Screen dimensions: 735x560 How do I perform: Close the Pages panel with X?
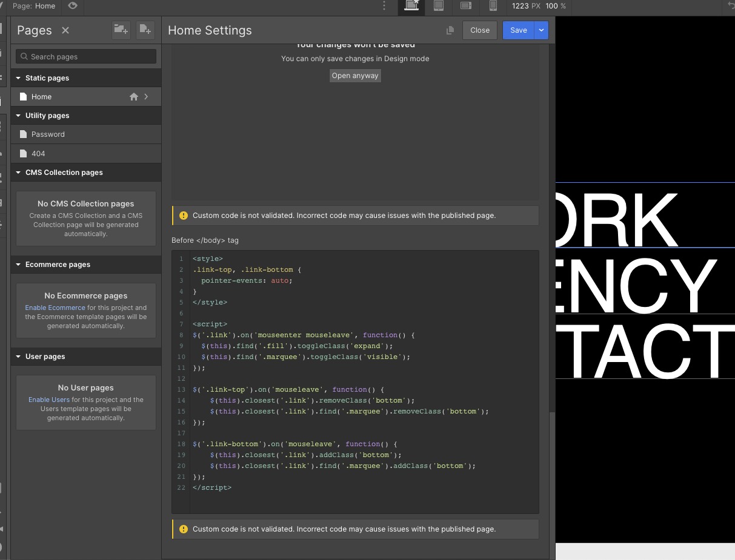click(65, 30)
